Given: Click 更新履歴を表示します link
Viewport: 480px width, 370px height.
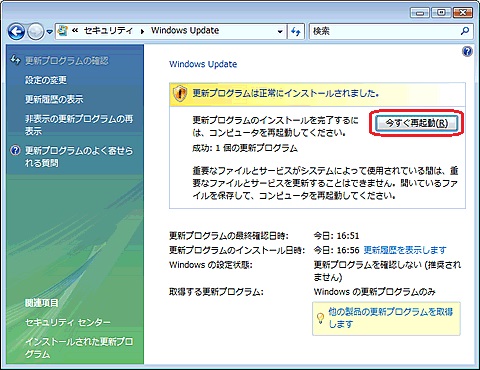Looking at the screenshot, I should pos(405,250).
